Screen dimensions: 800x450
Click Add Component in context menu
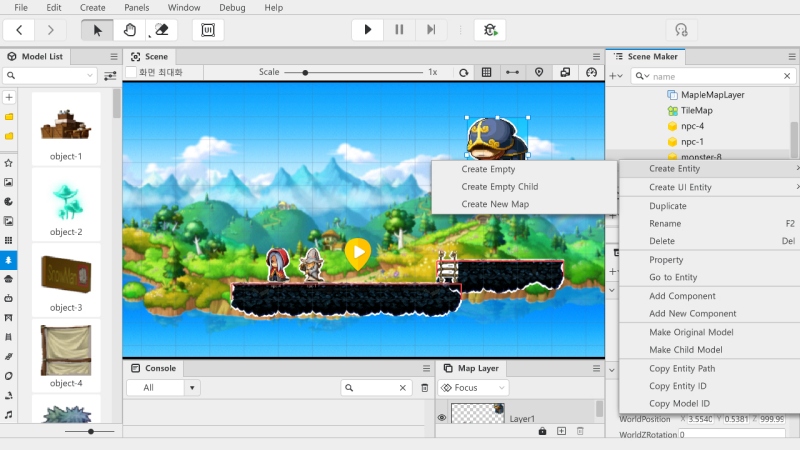pos(682,296)
